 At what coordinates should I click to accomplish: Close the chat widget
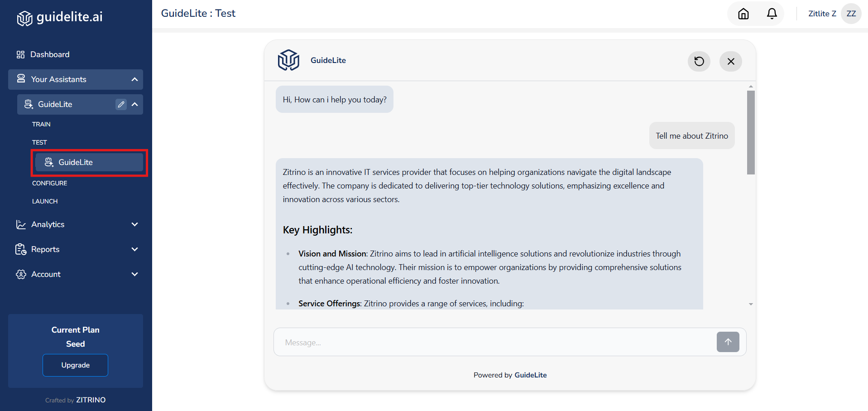tap(731, 61)
